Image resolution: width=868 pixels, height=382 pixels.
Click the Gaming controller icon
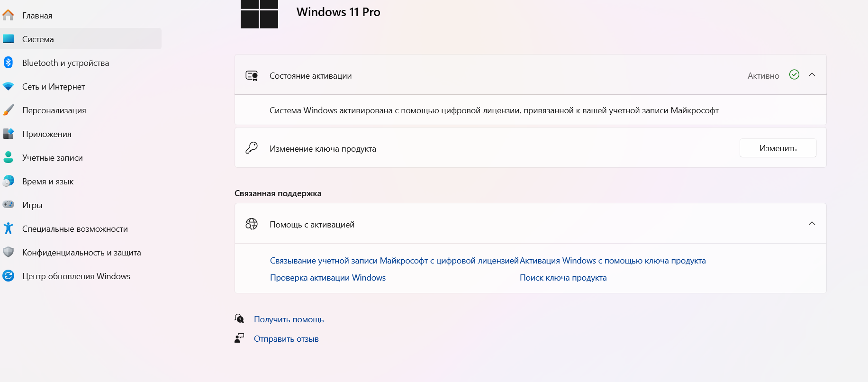(x=8, y=205)
